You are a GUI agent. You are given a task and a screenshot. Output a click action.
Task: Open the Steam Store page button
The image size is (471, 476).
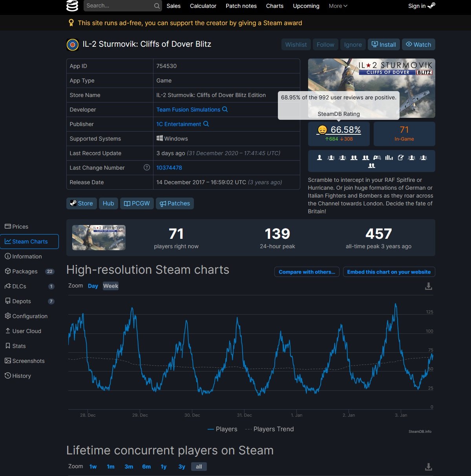[82, 203]
